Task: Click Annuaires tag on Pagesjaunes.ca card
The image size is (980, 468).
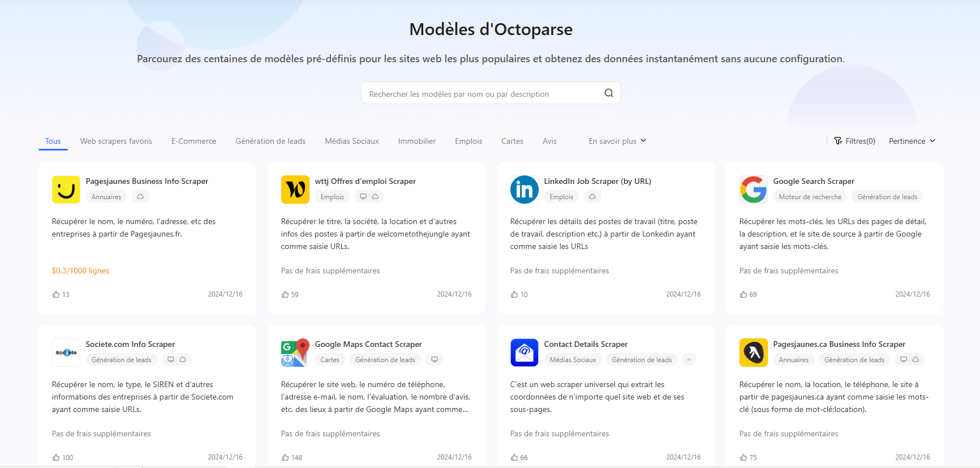Action: [x=794, y=359]
